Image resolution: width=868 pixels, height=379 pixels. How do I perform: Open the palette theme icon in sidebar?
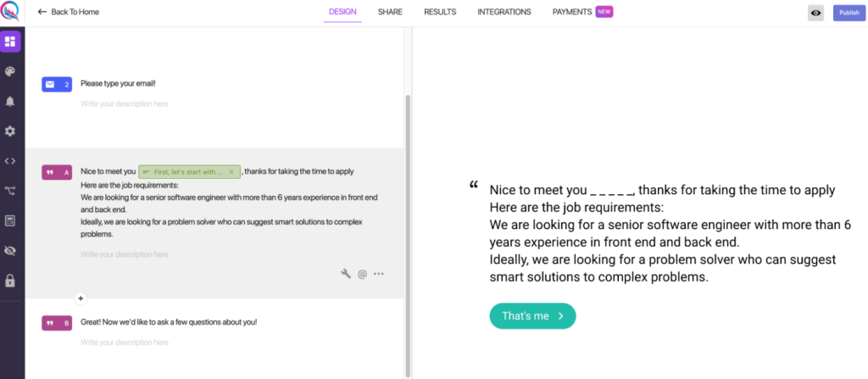[x=10, y=71]
